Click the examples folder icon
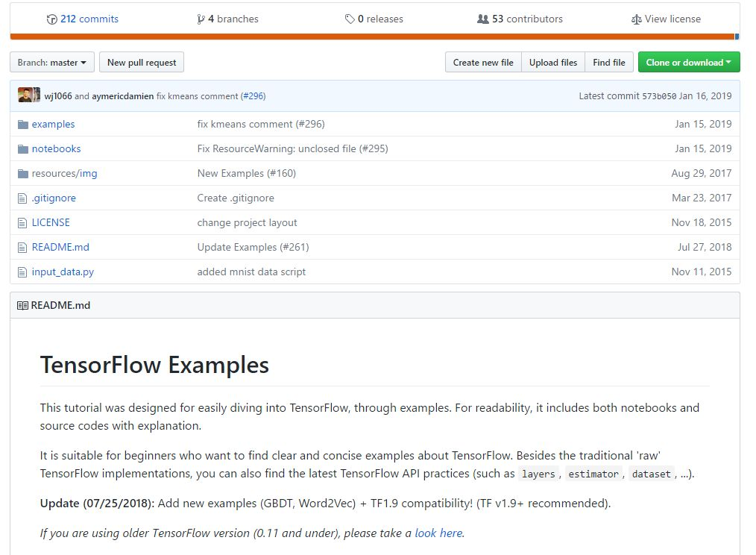Viewport: 756px width, 555px height. pyautogui.click(x=22, y=125)
